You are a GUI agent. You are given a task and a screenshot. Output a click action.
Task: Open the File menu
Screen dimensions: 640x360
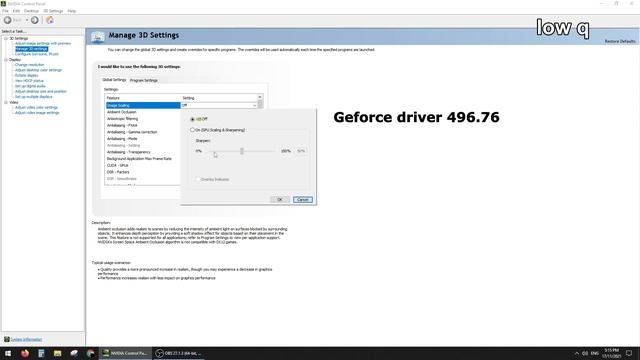click(x=5, y=11)
